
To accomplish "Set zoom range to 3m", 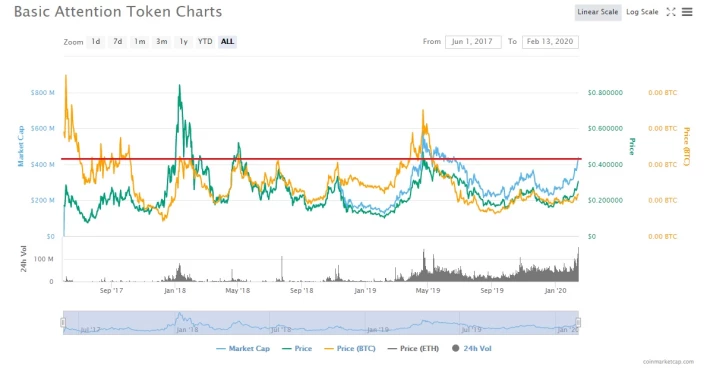I will point(162,42).
